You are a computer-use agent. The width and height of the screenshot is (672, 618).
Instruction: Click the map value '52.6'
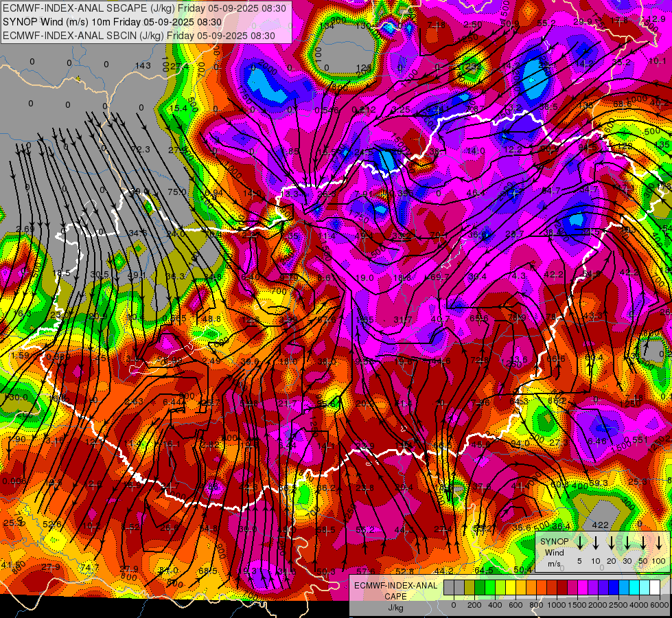(x=52, y=524)
